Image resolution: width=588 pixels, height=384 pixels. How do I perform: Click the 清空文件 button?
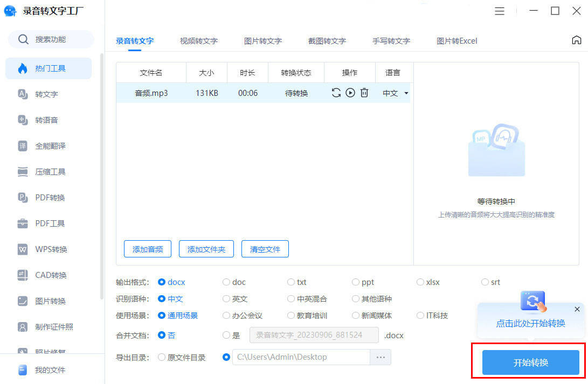click(x=265, y=249)
